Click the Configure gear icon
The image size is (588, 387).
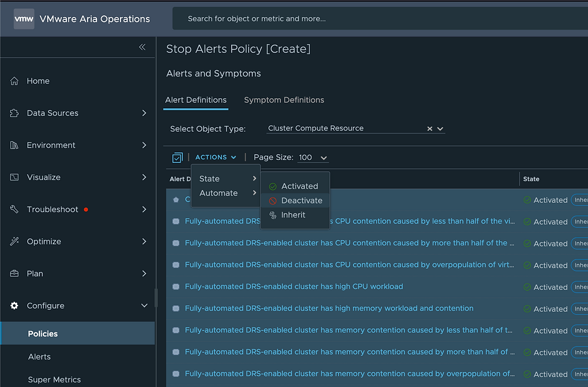(14, 306)
